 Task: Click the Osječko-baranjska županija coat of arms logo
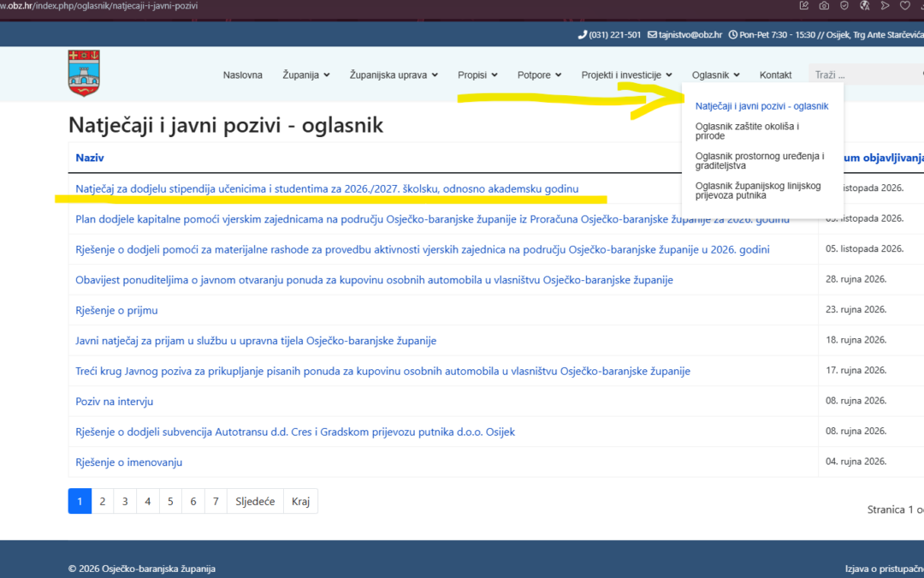click(x=84, y=73)
